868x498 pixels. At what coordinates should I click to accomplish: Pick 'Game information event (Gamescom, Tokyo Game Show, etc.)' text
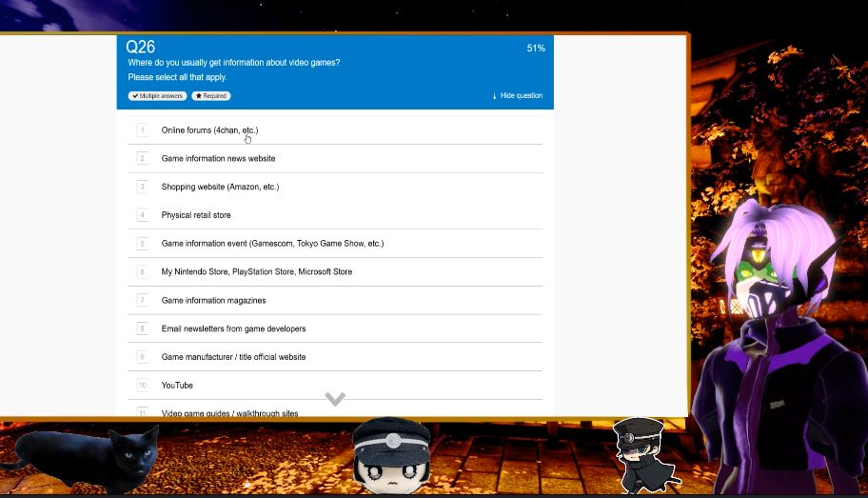tap(272, 243)
